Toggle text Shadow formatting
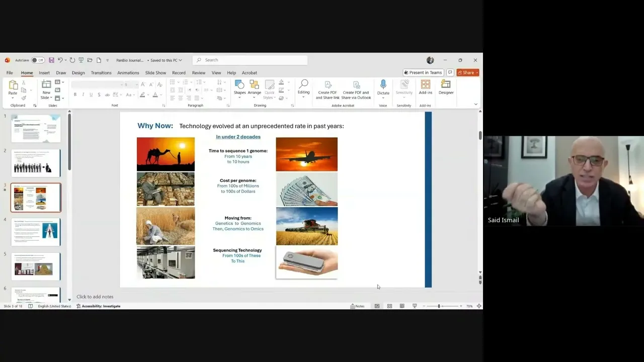 coord(99,95)
